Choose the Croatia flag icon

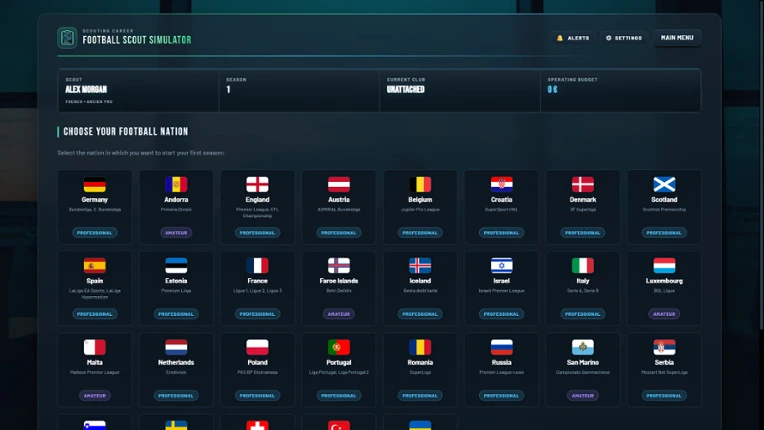pyautogui.click(x=501, y=185)
